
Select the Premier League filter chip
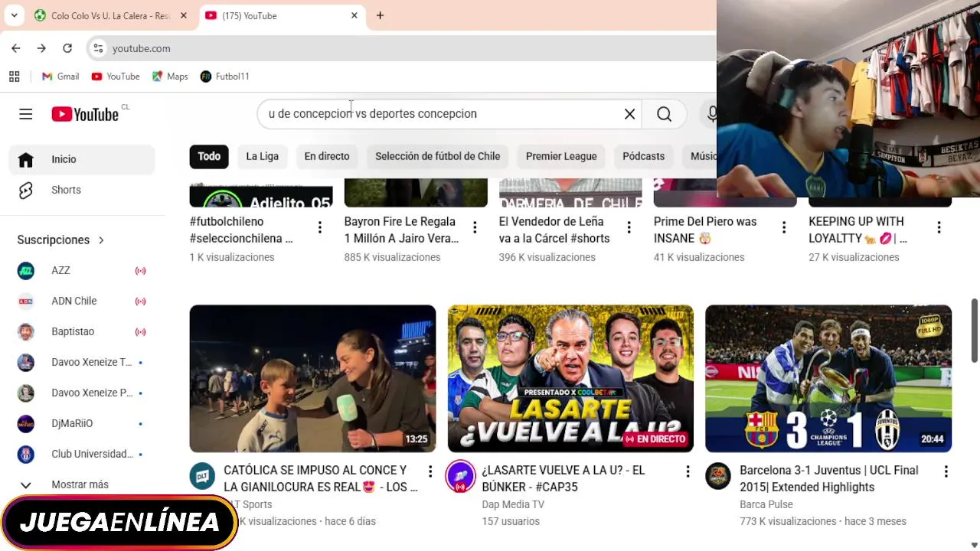(561, 156)
